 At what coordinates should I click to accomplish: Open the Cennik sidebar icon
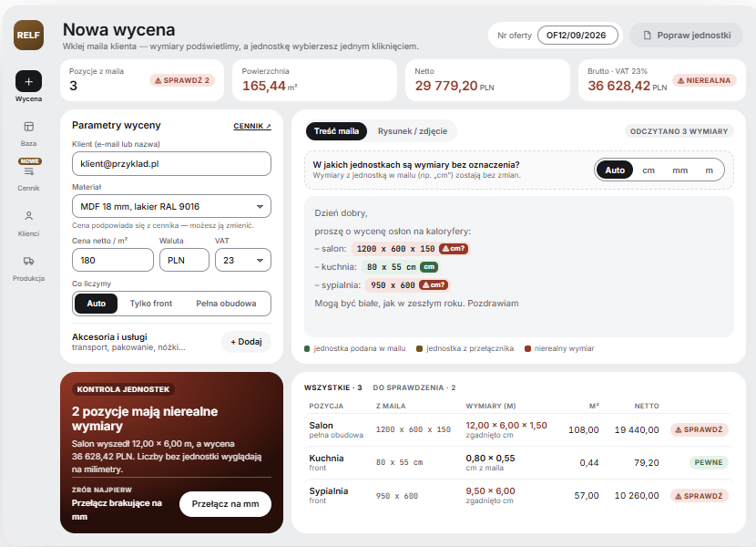[28, 171]
